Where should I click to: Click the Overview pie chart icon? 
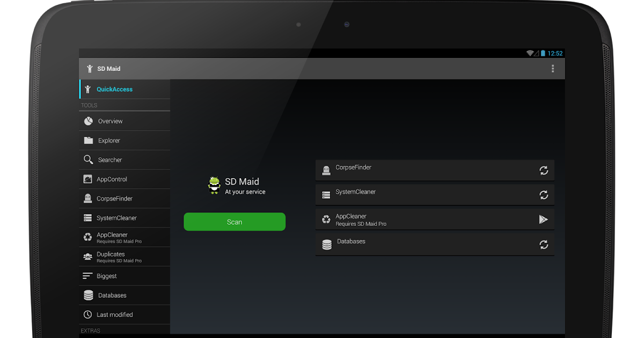click(89, 121)
